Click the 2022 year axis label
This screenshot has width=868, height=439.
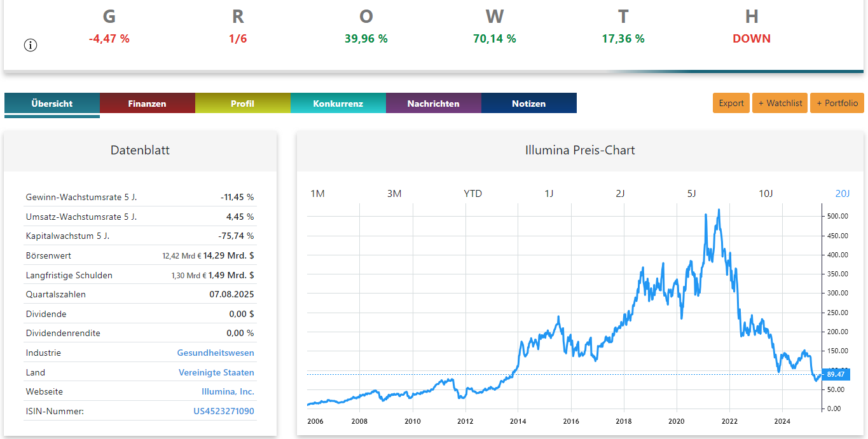729,421
